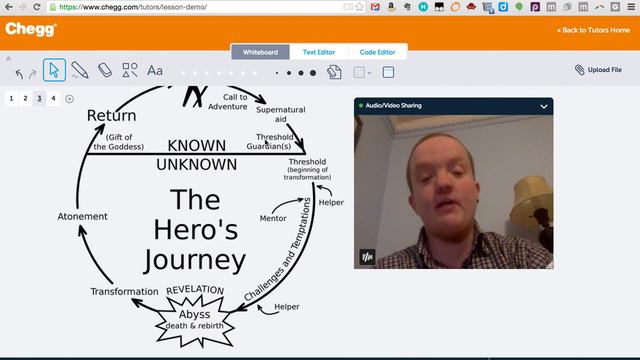Click the tutor webcam video feed
The width and height of the screenshot is (640, 360).
point(453,192)
